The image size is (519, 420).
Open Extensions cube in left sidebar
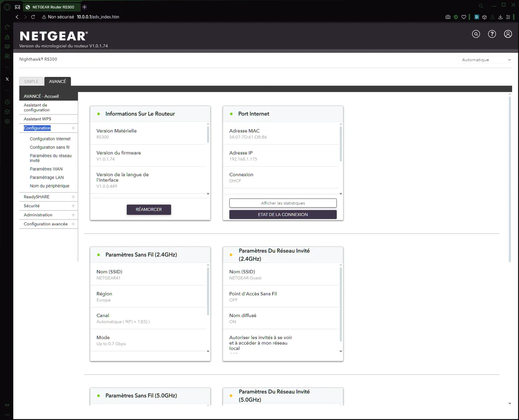[x=7, y=112]
